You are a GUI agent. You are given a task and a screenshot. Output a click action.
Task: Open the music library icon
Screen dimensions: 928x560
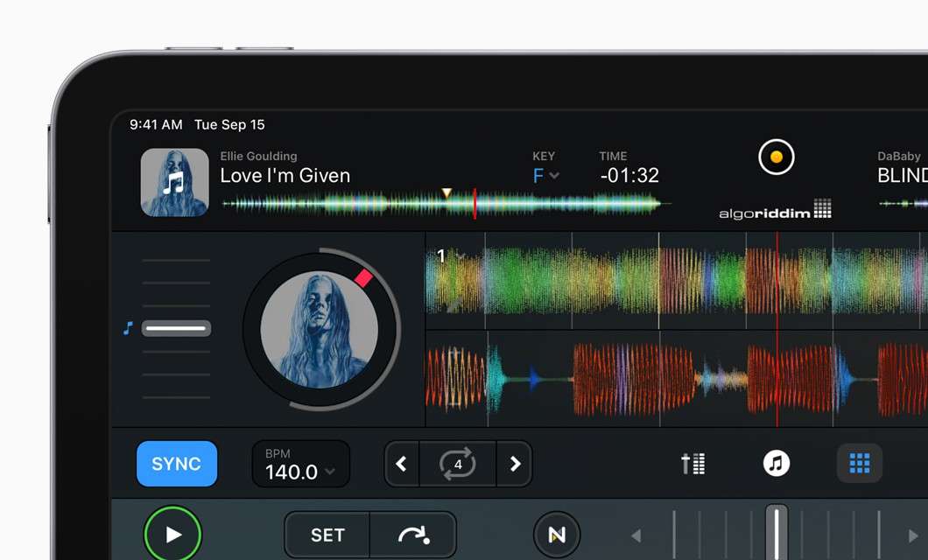[776, 464]
